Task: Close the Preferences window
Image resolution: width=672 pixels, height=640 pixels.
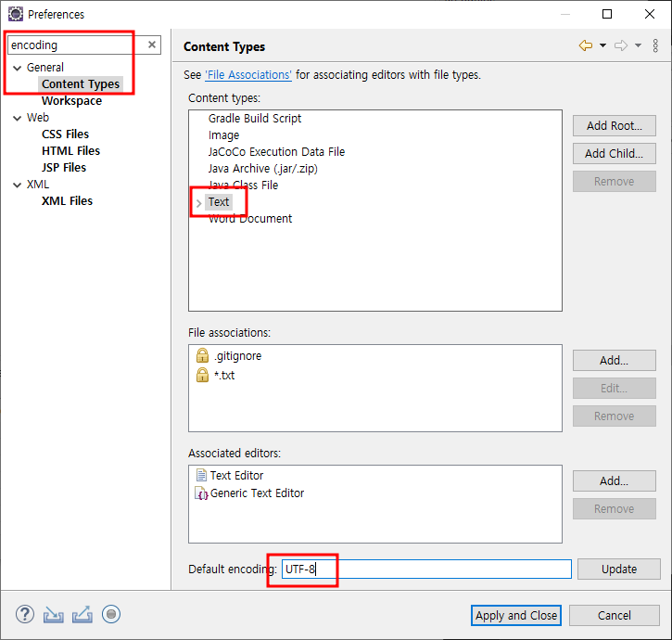Action: pos(649,14)
